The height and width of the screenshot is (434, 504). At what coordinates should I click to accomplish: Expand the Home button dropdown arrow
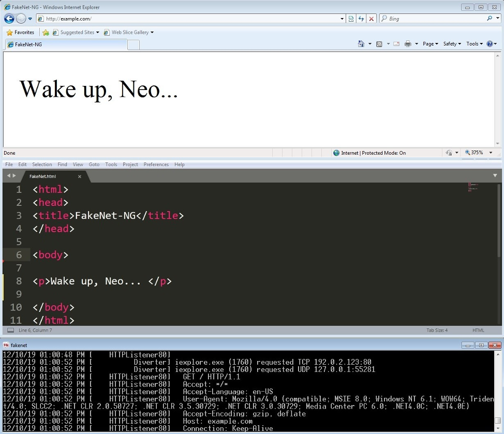click(369, 43)
